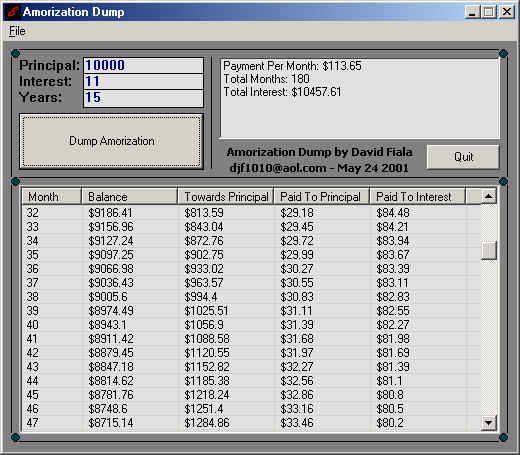This screenshot has width=520, height=455.
Task: Click the Quit button
Action: coord(463,156)
